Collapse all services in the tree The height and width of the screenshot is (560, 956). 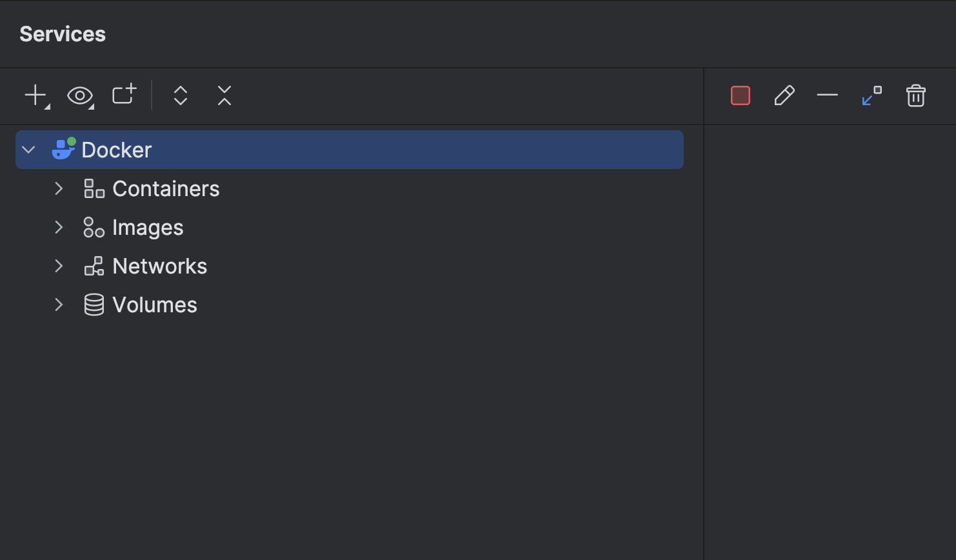coord(224,95)
